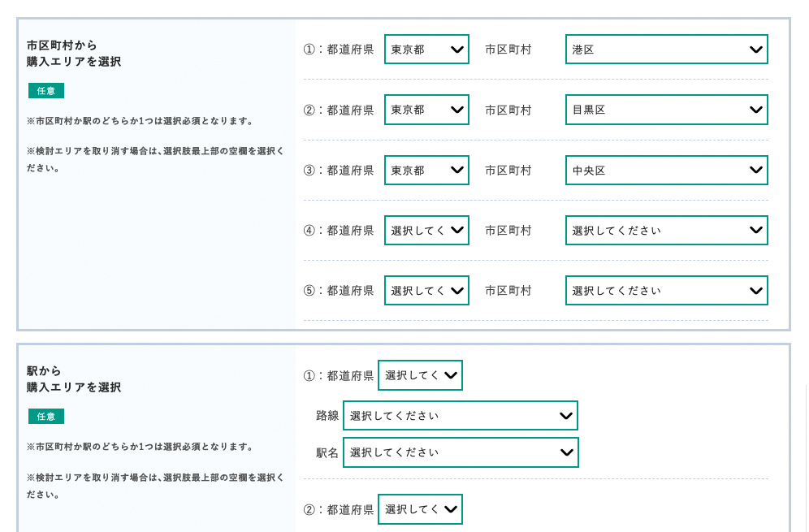The image size is (809, 532).
Task: Open prefecture dropdown in municipality row ⑤
Action: (426, 291)
